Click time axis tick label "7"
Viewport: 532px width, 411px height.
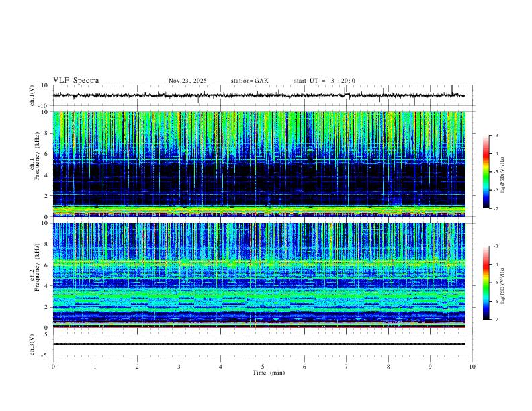[x=346, y=367]
